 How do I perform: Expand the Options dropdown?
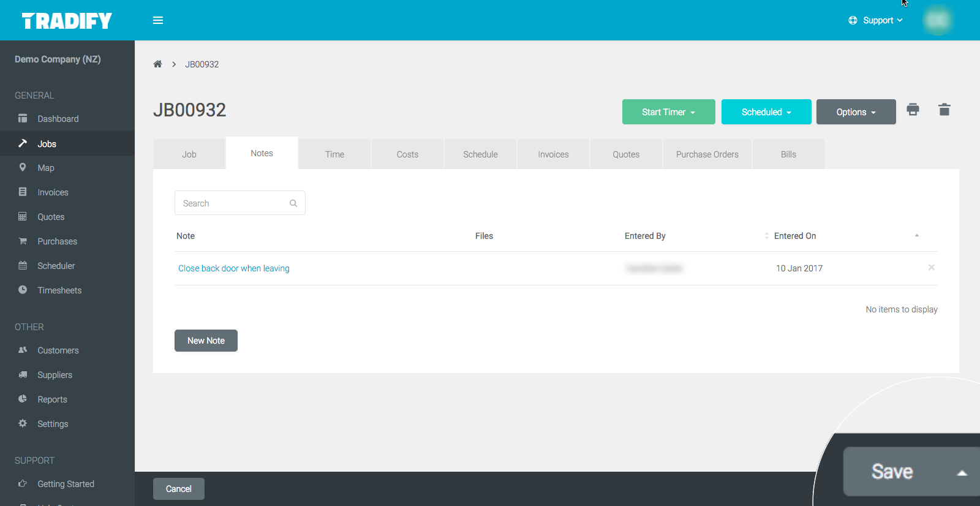click(856, 112)
